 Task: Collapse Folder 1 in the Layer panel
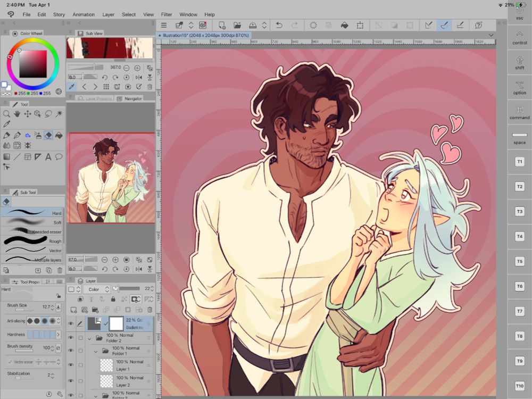tap(96, 351)
